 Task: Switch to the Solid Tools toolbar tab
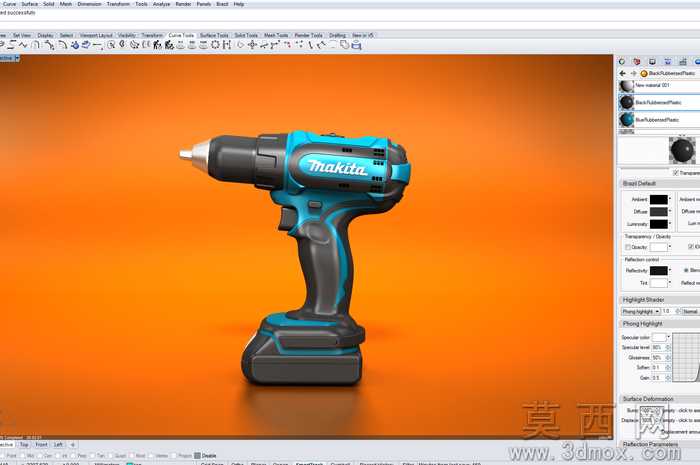[246, 35]
